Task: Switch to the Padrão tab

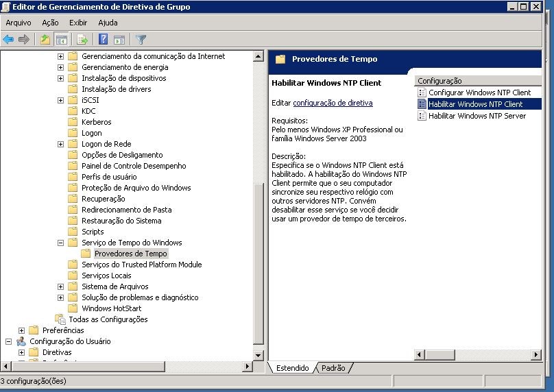Action: [333, 368]
